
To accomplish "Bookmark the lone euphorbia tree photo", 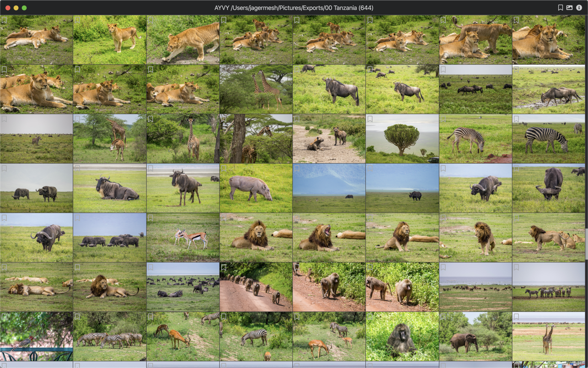I will [x=370, y=119].
